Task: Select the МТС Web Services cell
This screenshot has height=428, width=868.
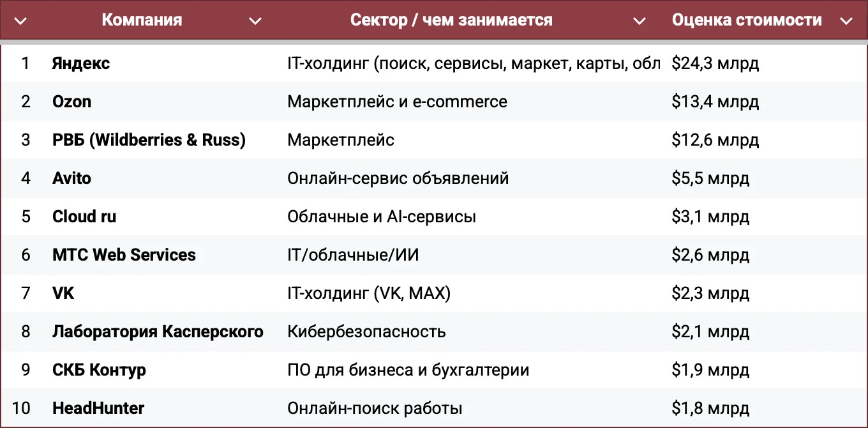Action: point(124,255)
